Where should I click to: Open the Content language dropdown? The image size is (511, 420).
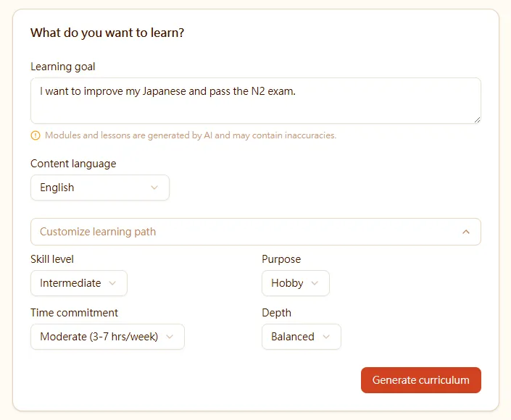(x=100, y=188)
